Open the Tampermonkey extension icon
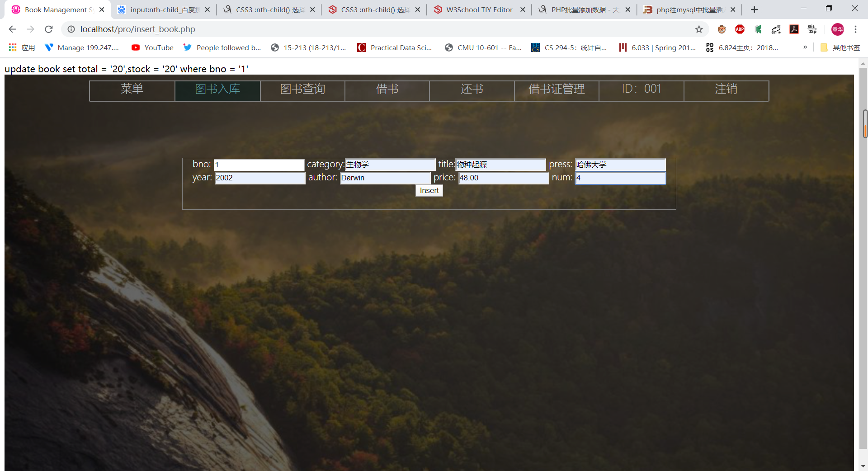Image resolution: width=868 pixels, height=471 pixels. point(722,29)
